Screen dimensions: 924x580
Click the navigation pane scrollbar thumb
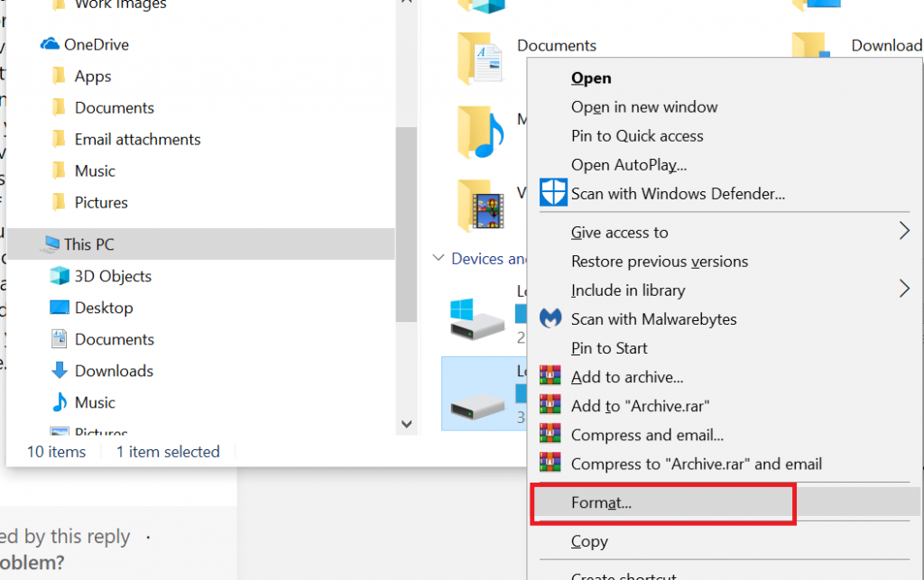(406, 224)
